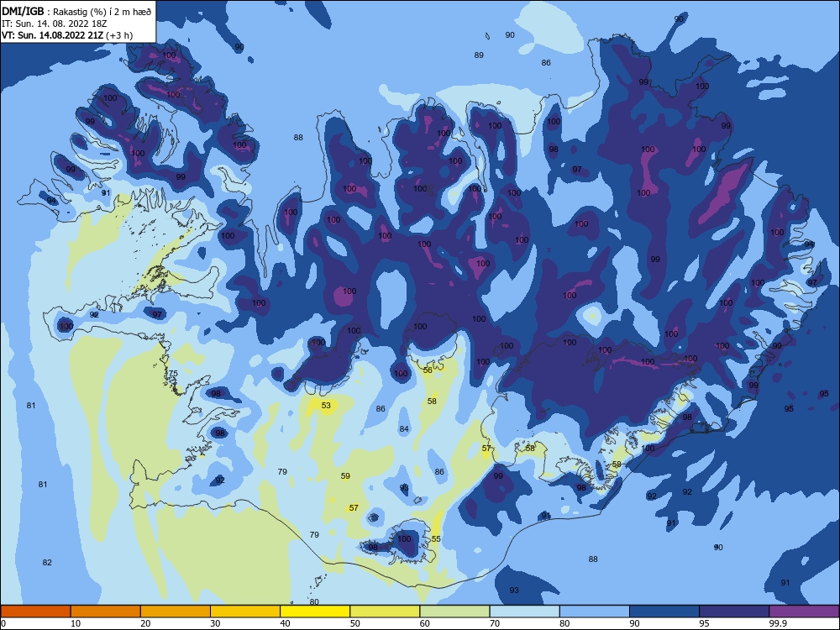Click the '70' tick label on color scale

pos(495,623)
